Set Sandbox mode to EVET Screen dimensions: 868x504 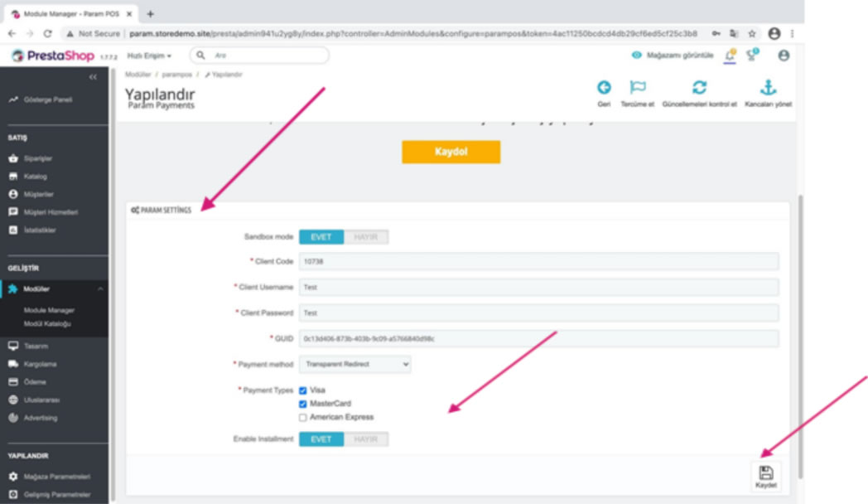pyautogui.click(x=321, y=237)
